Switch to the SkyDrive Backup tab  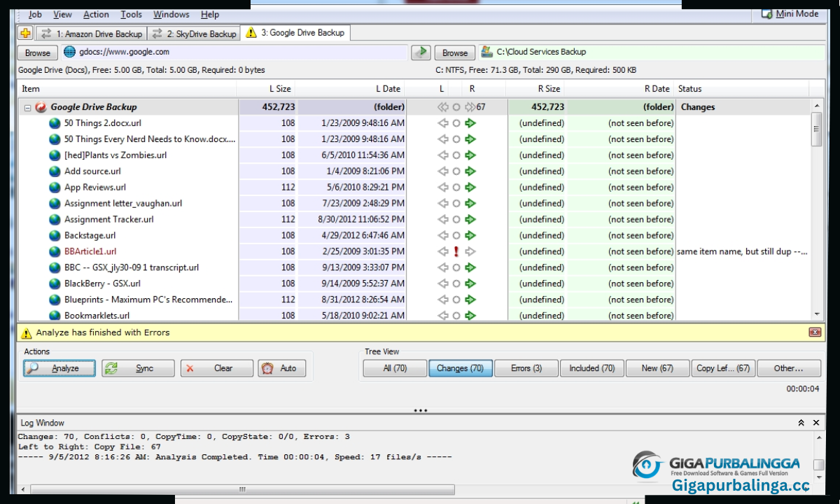(x=194, y=34)
